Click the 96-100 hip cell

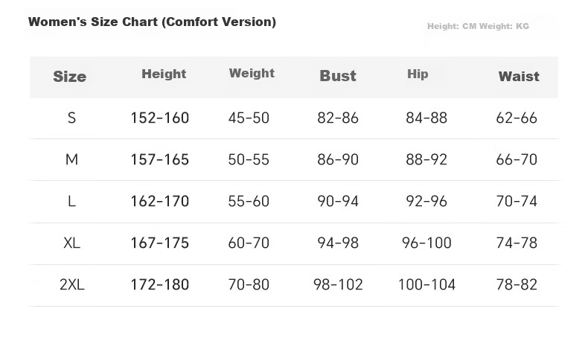(426, 243)
